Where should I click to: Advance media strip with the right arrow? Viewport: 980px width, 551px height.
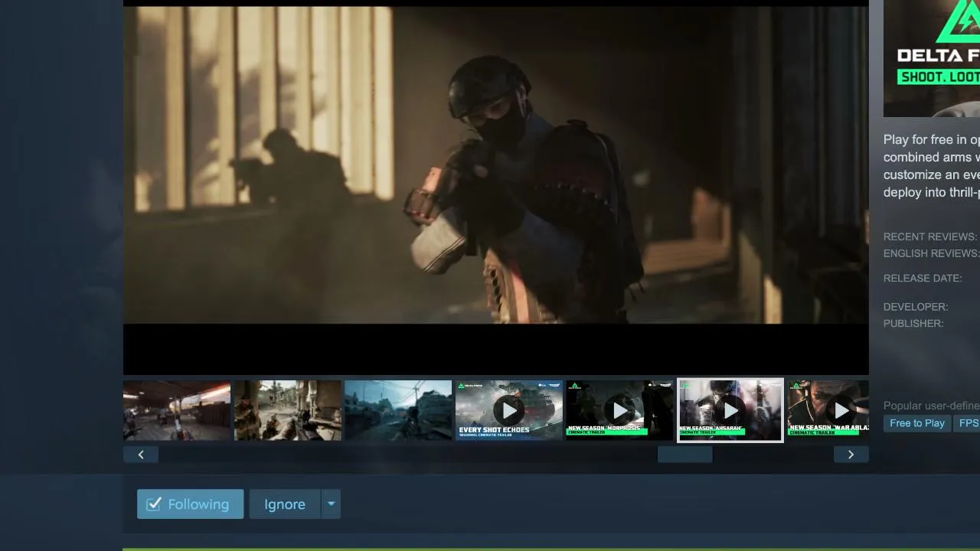click(x=851, y=455)
